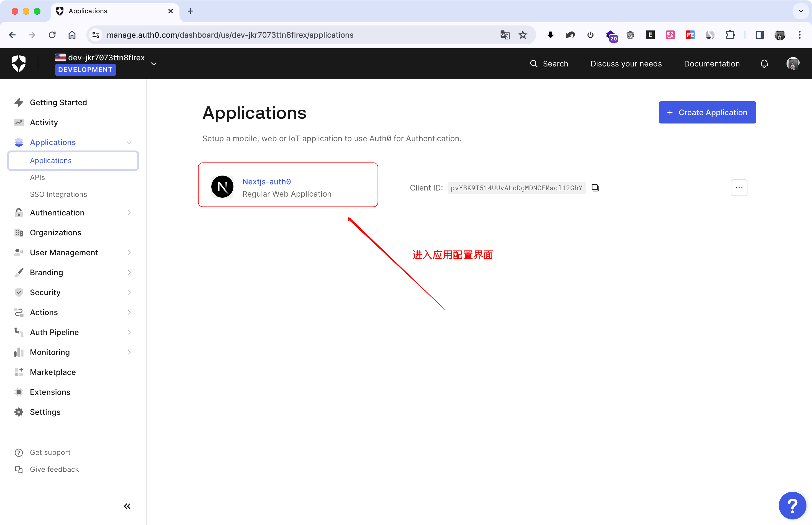Copy the Client ID using the copy icon
This screenshot has height=525, width=812.
click(595, 187)
